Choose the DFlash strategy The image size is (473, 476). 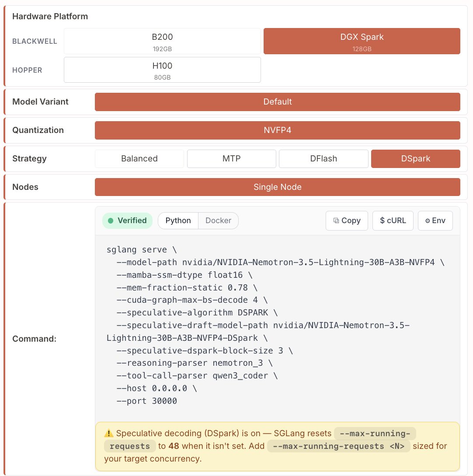coord(323,158)
